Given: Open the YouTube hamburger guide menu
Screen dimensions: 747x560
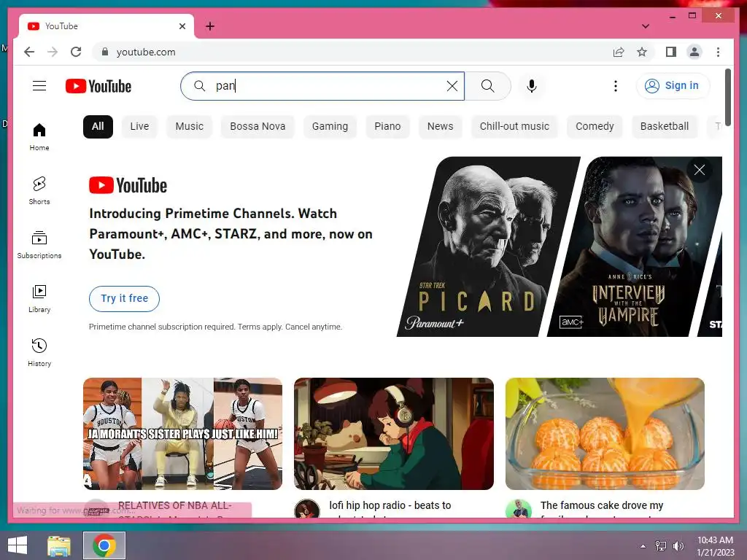Looking at the screenshot, I should 39,86.
